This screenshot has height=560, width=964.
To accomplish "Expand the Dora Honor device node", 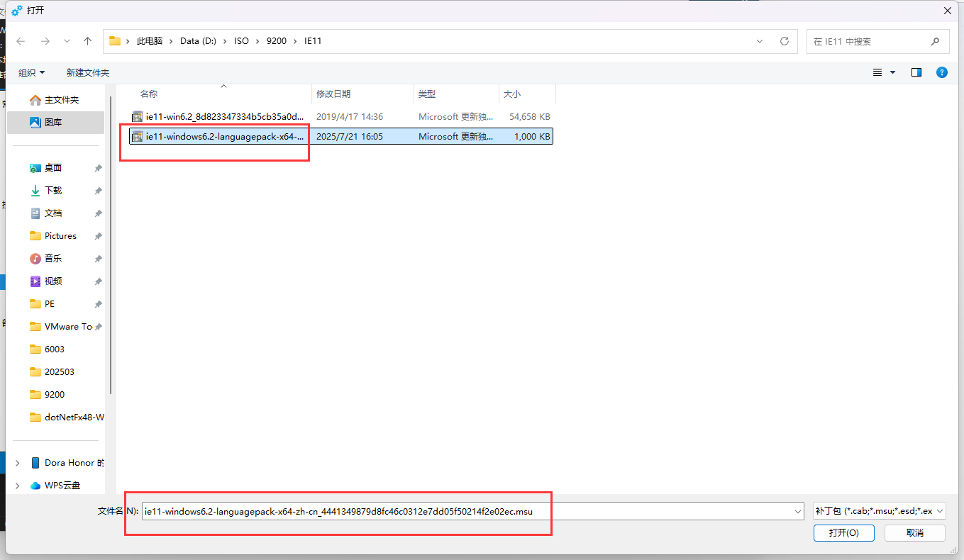I will (17, 463).
